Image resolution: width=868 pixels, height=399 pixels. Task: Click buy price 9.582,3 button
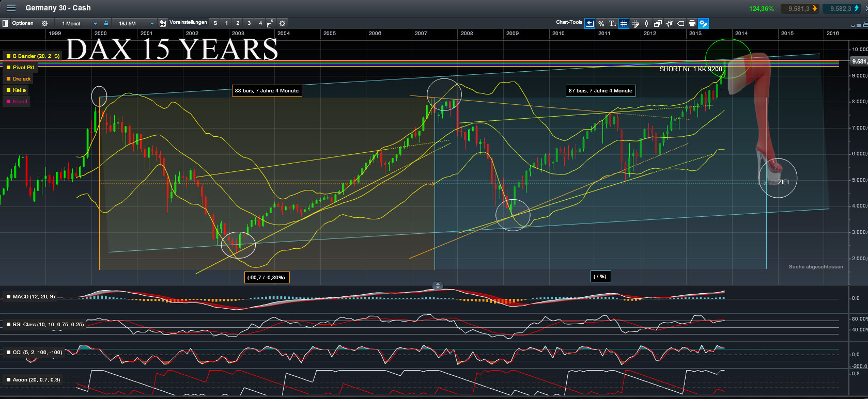(x=842, y=8)
